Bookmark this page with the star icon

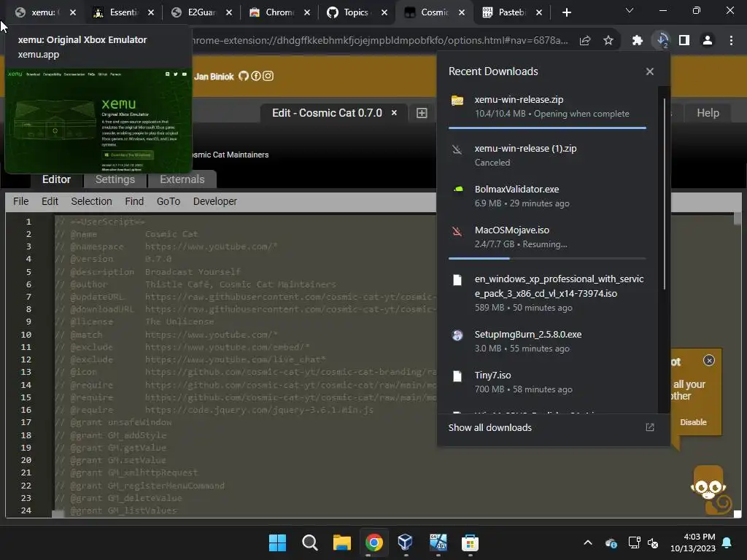pyautogui.click(x=608, y=41)
